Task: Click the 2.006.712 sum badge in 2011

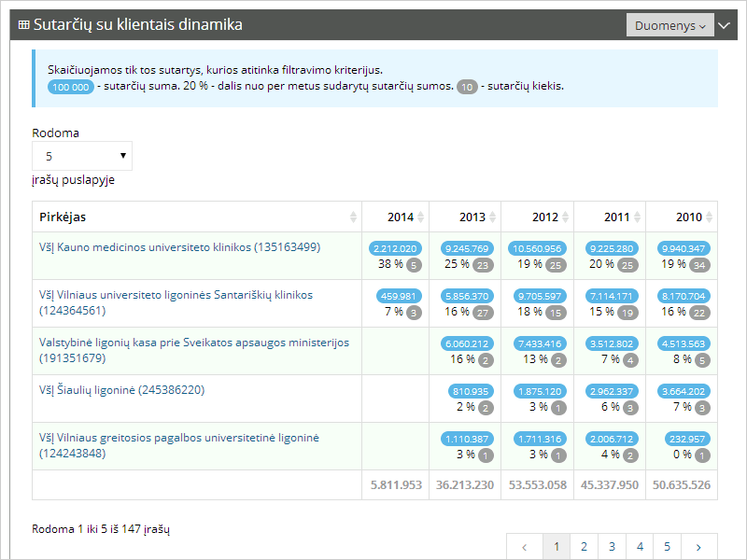Action: [x=612, y=439]
